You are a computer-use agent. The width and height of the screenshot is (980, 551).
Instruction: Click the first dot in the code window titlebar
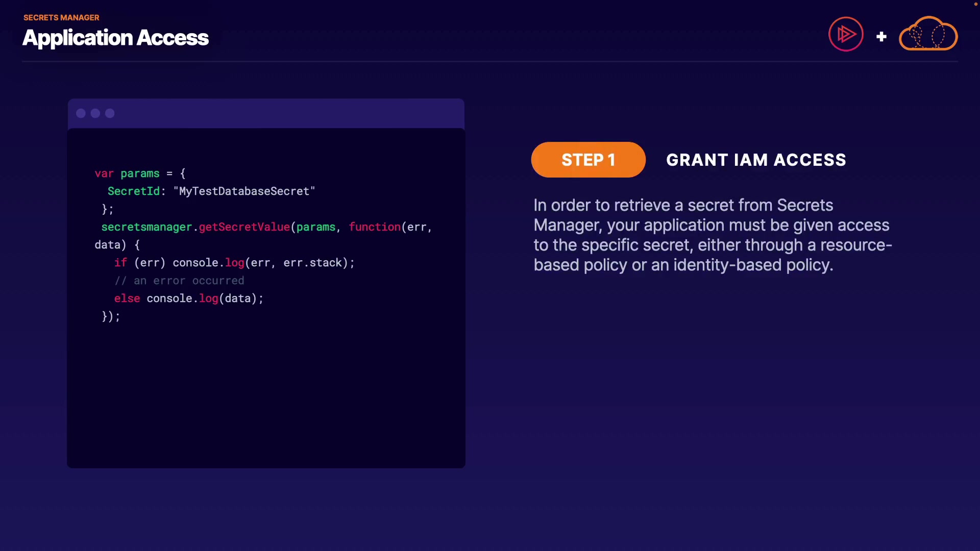pos(81,113)
